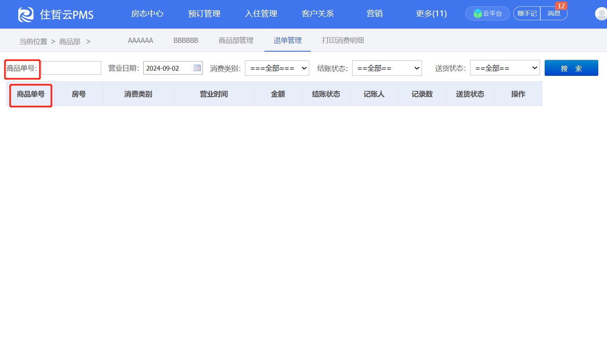Click the 操作 column header
Viewport: 607px width, 364px height.
pyautogui.click(x=518, y=94)
